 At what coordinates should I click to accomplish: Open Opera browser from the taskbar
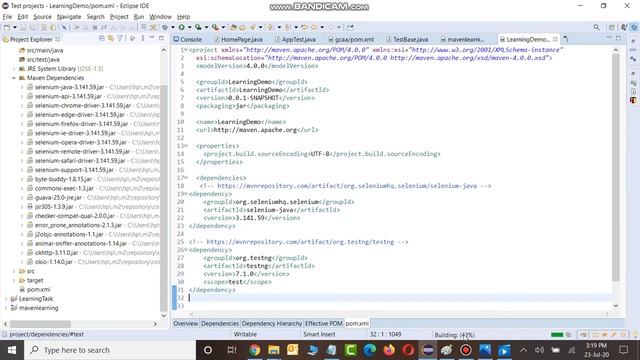(408, 350)
